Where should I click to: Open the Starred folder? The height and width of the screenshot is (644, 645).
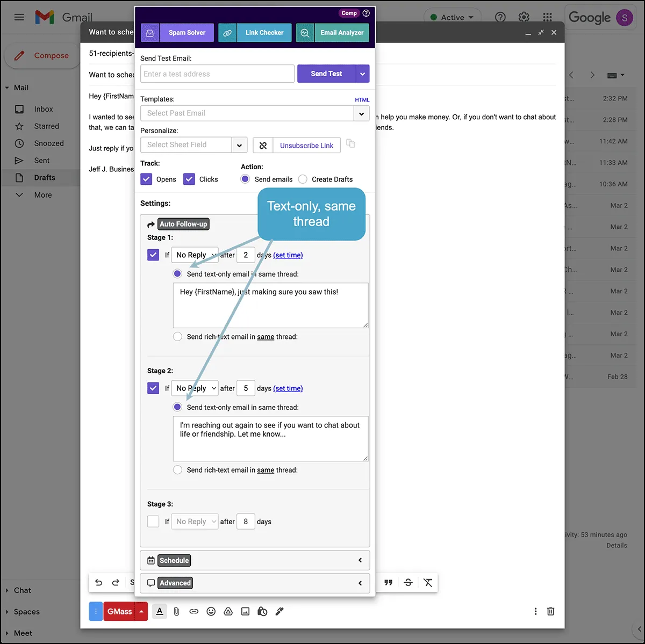[x=46, y=126]
